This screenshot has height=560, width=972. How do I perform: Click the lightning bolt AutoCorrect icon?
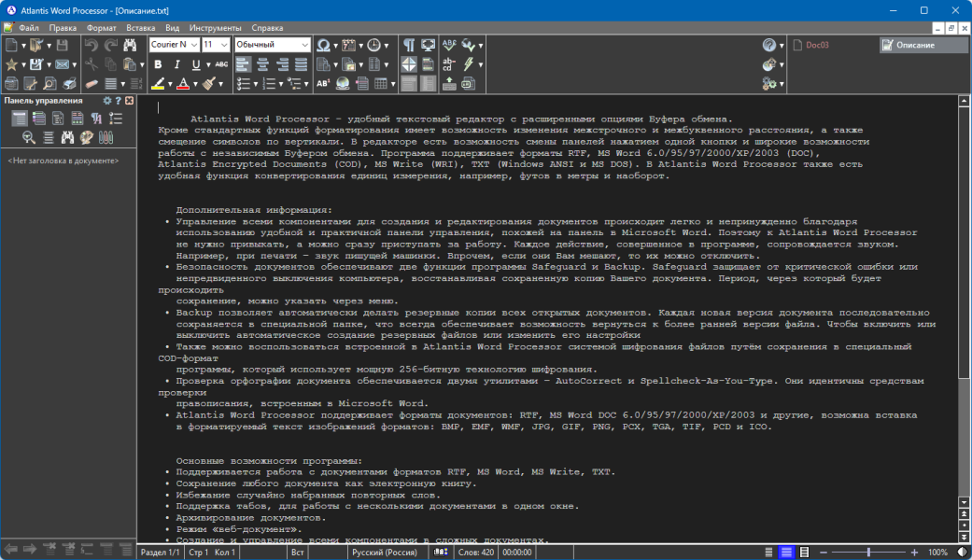click(469, 63)
